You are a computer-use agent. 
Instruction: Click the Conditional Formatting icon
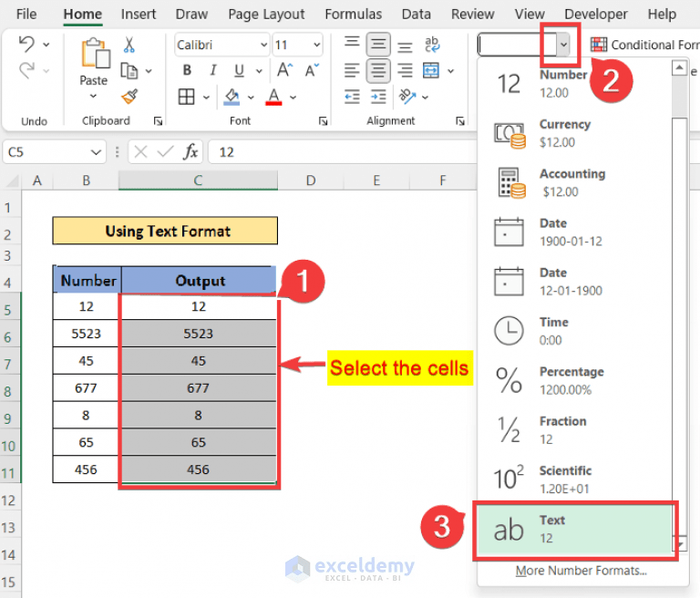point(599,45)
